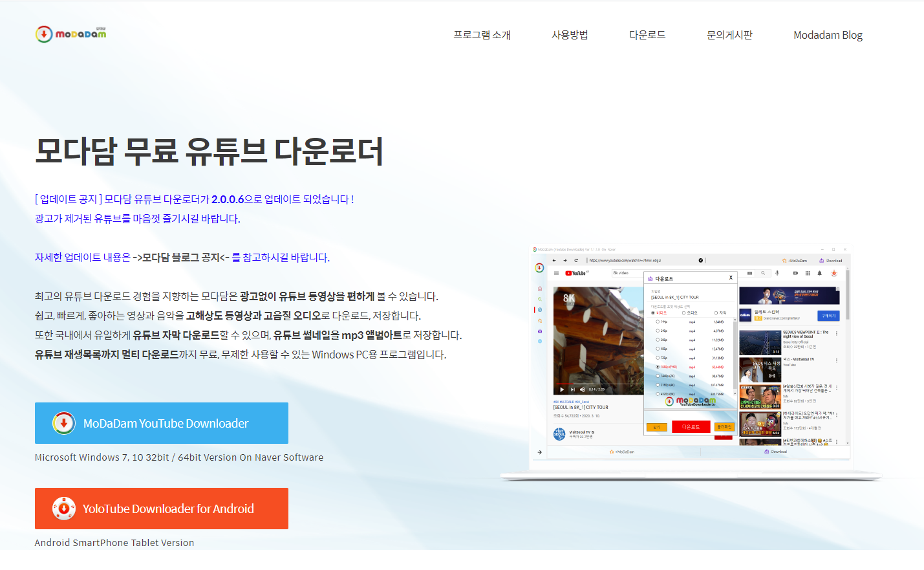Click the line starting 또한 국내에서 유일하게
The height and width of the screenshot is (570, 924).
click(248, 335)
